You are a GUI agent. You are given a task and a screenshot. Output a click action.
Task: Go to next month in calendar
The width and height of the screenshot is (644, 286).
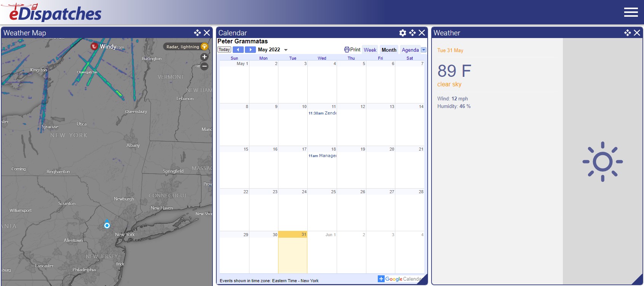(250, 49)
